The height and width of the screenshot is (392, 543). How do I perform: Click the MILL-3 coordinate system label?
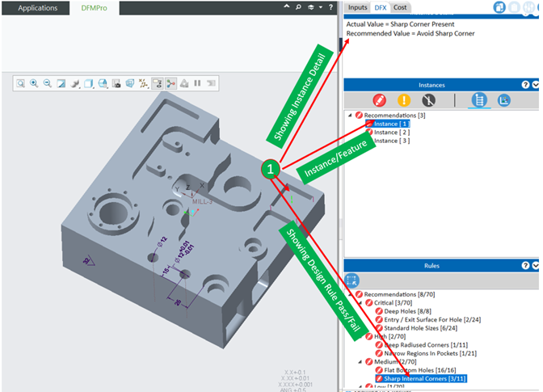[202, 201]
